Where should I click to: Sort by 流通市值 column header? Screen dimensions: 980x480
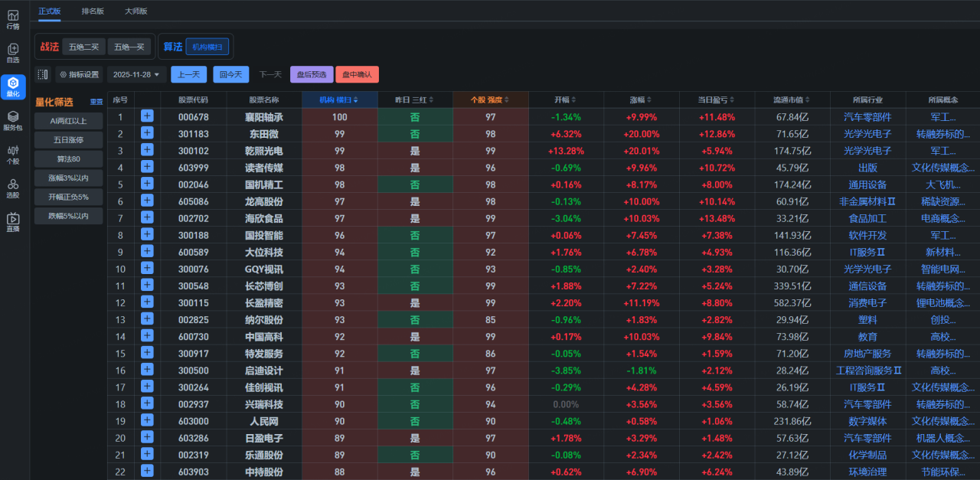click(x=792, y=100)
